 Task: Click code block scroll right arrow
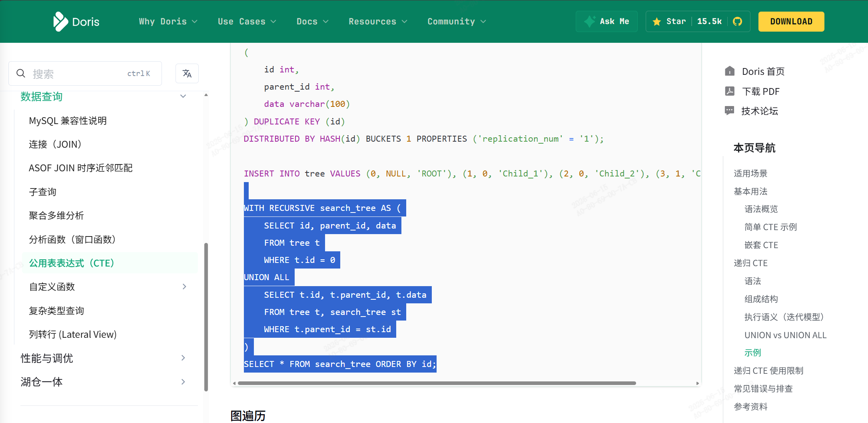coord(697,383)
